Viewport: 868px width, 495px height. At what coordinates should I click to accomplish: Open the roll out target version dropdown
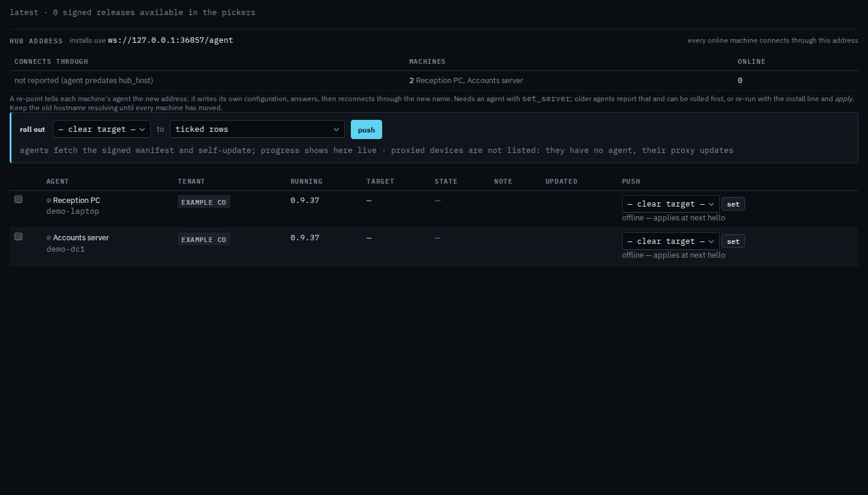pos(102,129)
